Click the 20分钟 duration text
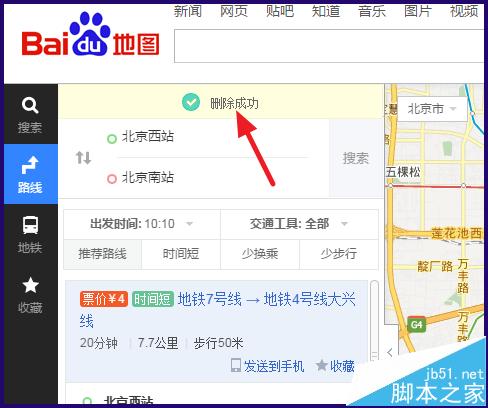This screenshot has height=408, width=488. [99, 343]
